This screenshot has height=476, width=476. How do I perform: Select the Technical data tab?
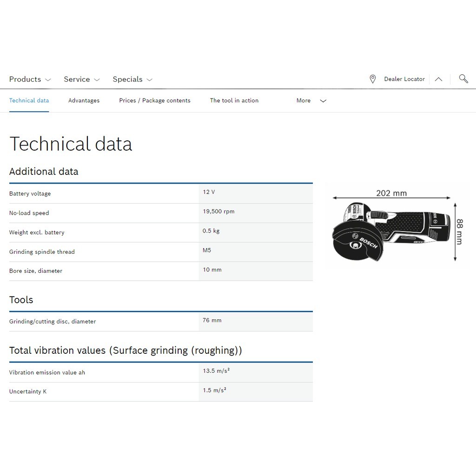(x=29, y=100)
